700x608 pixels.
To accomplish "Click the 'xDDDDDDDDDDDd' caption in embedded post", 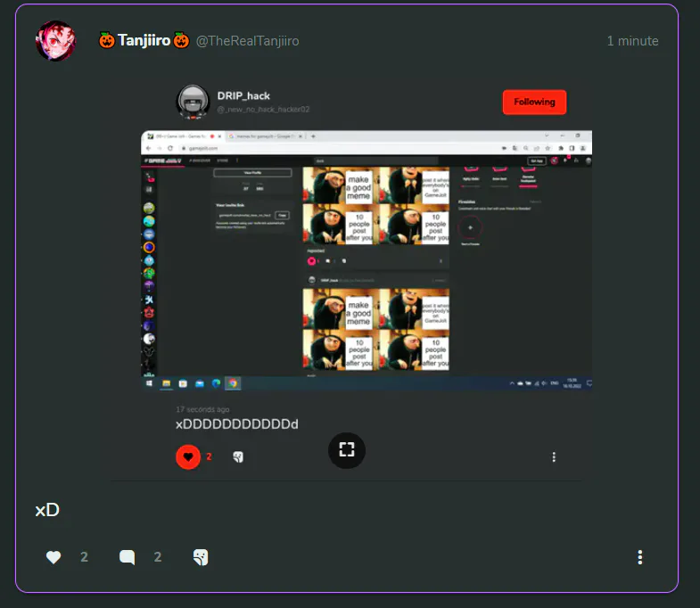I will (x=236, y=423).
